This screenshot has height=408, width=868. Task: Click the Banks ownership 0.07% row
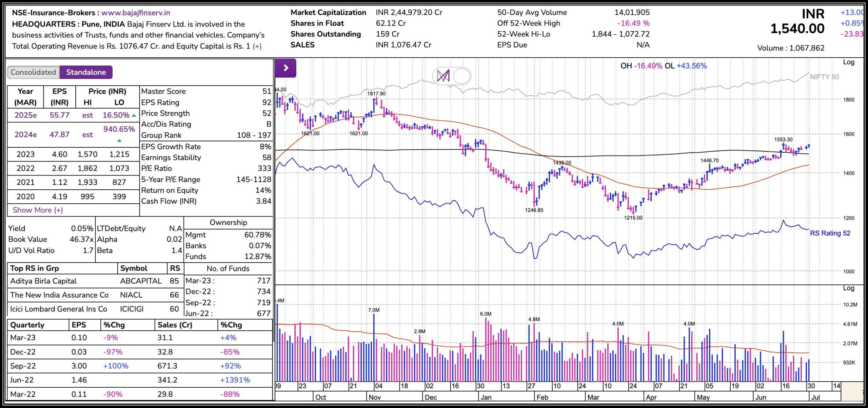[x=228, y=246]
